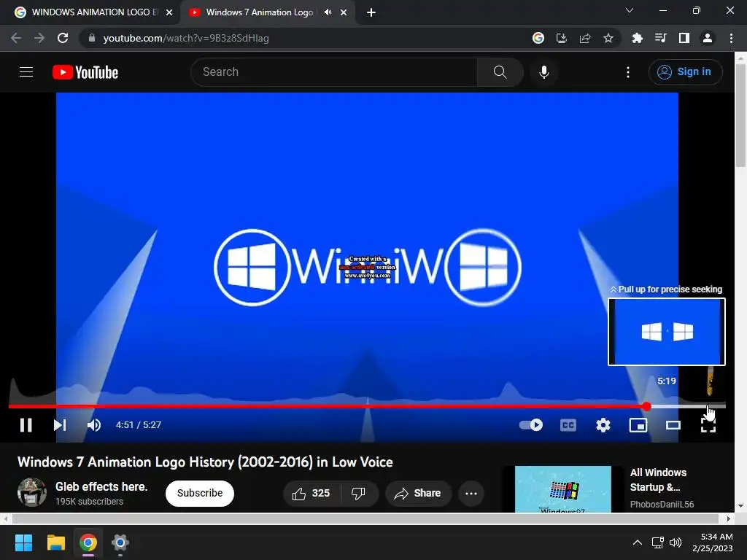
Task: Seek on the video progress bar
Action: [367, 406]
